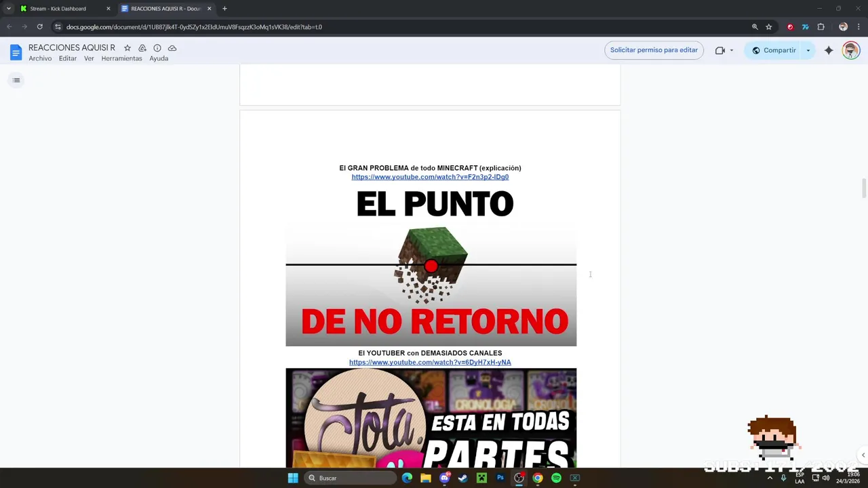Start a Meet call with camera icon
This screenshot has height=488, width=868.
pyautogui.click(x=720, y=50)
